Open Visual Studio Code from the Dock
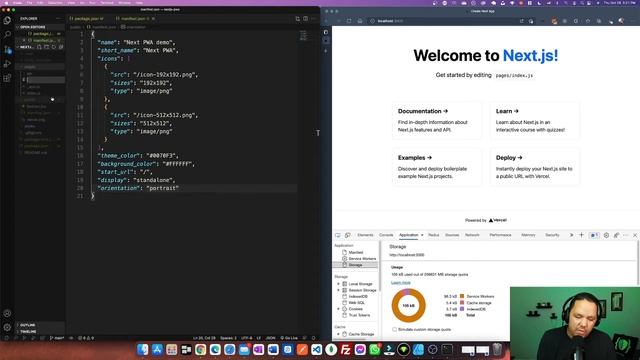The width and height of the screenshot is (640, 360). click(316, 349)
